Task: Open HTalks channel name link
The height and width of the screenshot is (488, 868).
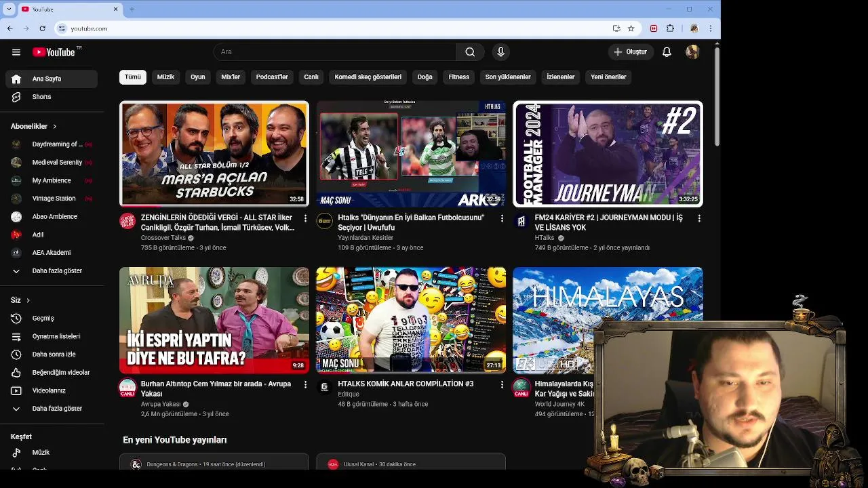Action: tap(545, 238)
